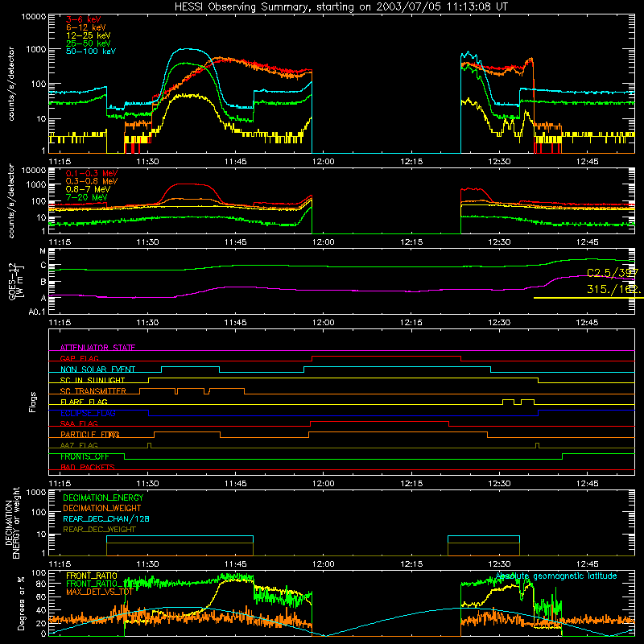Image resolution: width=644 pixels, height=644 pixels.
Task: Click the PARTICLE_FLAG label
Action: [x=90, y=434]
